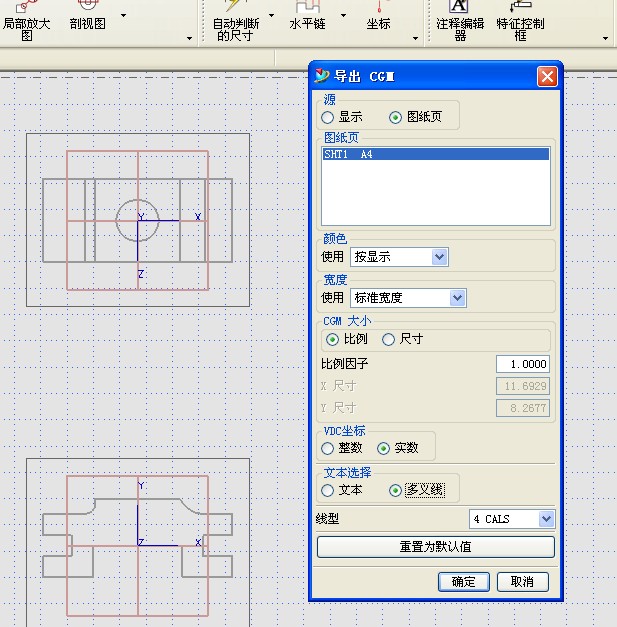Select the 图纸页 source radio button
The width and height of the screenshot is (617, 627).
(x=395, y=118)
